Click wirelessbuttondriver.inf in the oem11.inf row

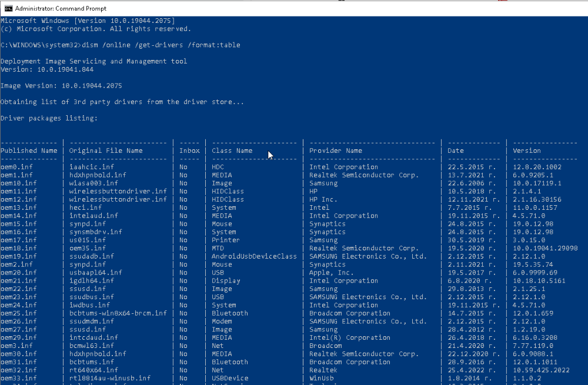tap(118, 191)
